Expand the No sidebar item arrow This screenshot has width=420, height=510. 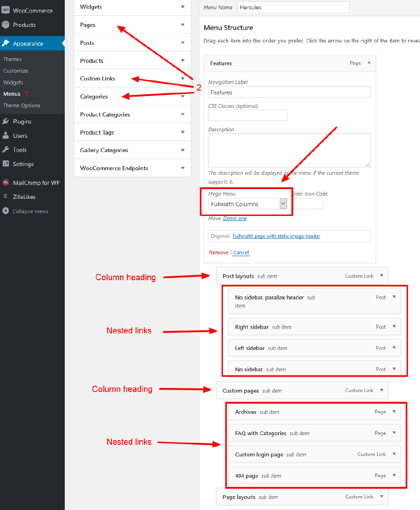coord(394,369)
